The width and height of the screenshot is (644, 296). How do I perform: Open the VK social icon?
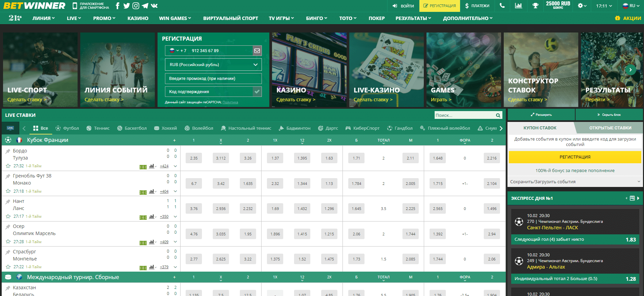(154, 6)
